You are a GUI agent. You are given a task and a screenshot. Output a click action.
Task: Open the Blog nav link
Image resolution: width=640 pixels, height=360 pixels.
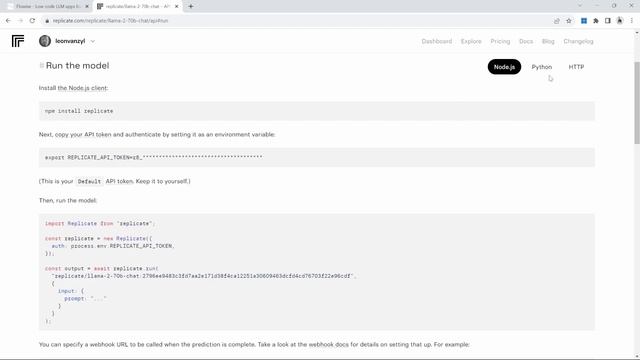(x=548, y=41)
